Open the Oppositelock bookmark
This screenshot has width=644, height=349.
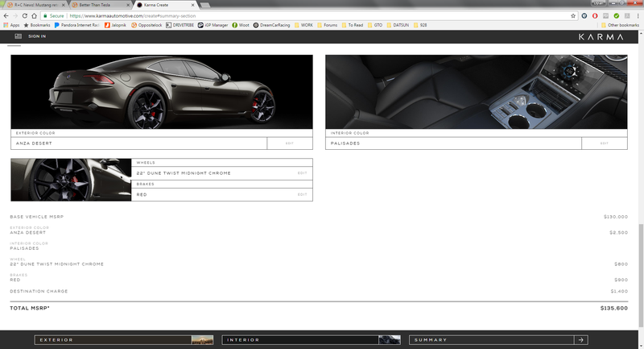point(147,25)
